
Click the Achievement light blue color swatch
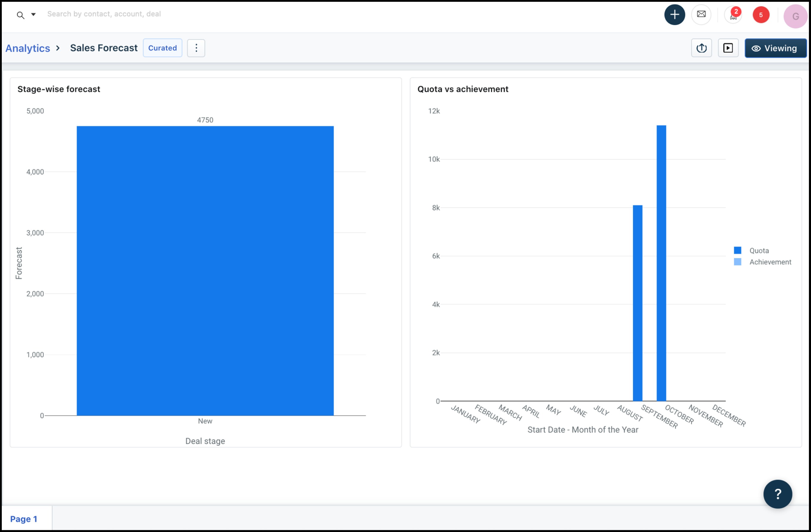(737, 262)
